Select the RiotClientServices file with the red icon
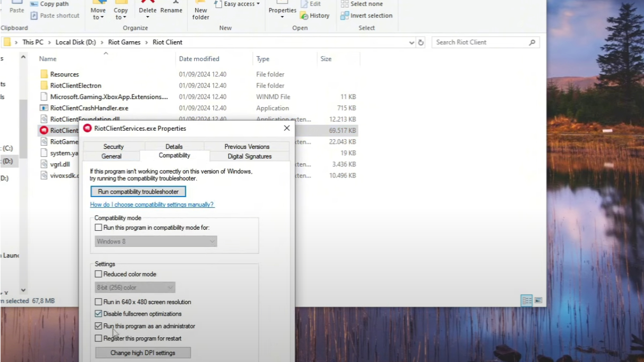644x362 pixels. click(x=44, y=130)
